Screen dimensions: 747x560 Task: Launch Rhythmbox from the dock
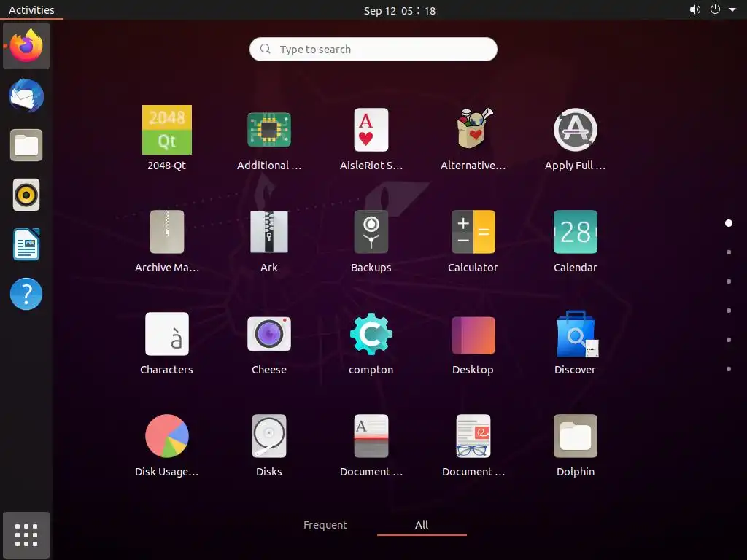[26, 195]
